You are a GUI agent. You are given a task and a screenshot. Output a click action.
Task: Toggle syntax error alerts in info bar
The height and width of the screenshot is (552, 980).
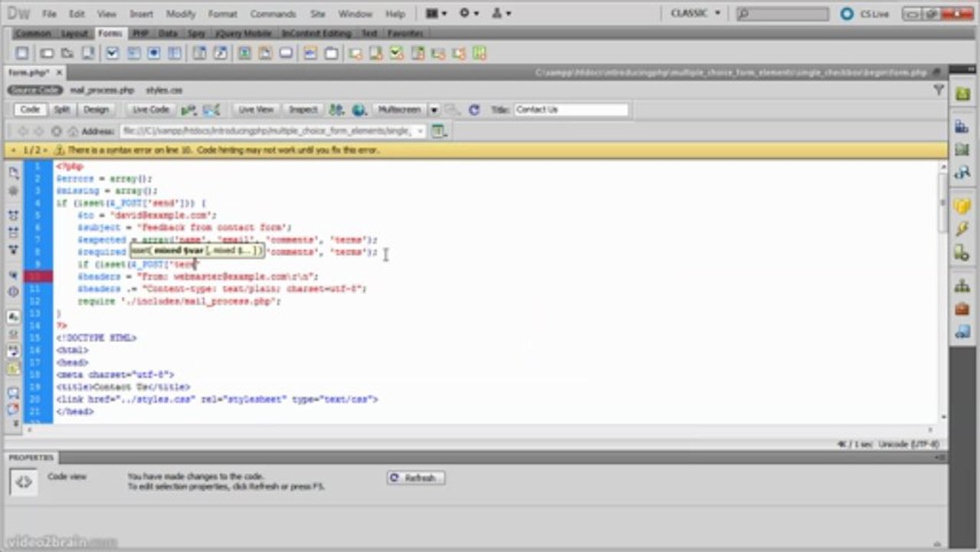coord(13,368)
